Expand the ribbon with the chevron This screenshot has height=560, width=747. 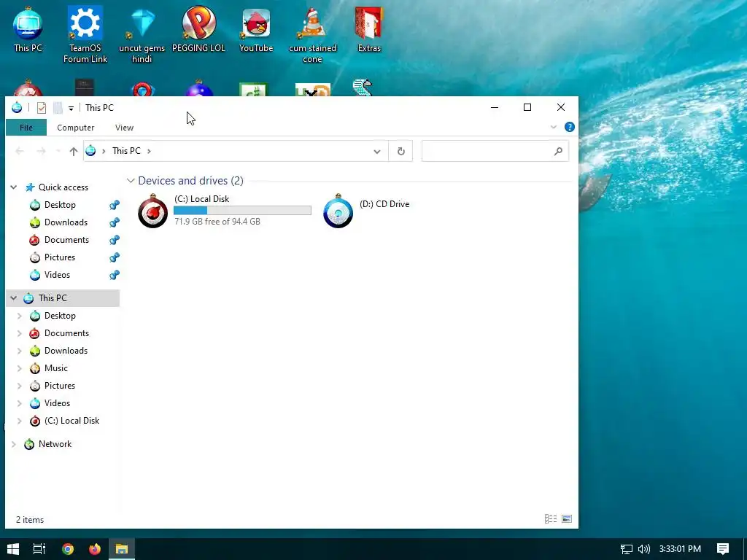click(554, 127)
